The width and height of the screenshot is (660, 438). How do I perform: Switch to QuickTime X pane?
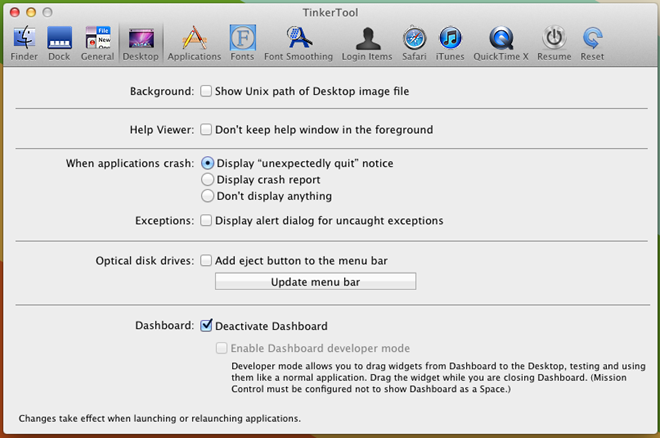501,43
